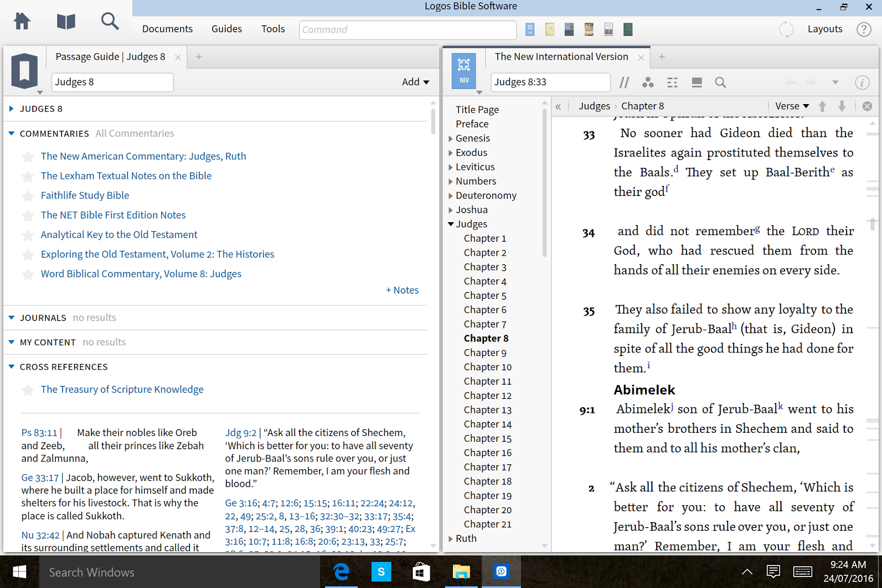This screenshot has height=588, width=882.
Task: Toggle the multiple resources view icon
Action: tap(673, 82)
